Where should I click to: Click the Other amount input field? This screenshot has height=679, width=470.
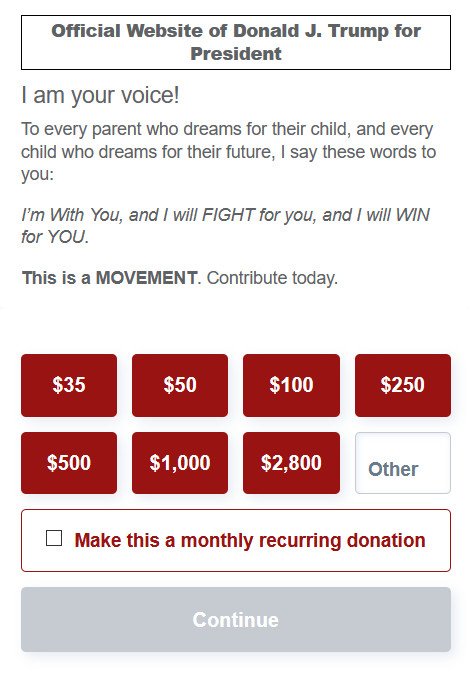pos(403,462)
